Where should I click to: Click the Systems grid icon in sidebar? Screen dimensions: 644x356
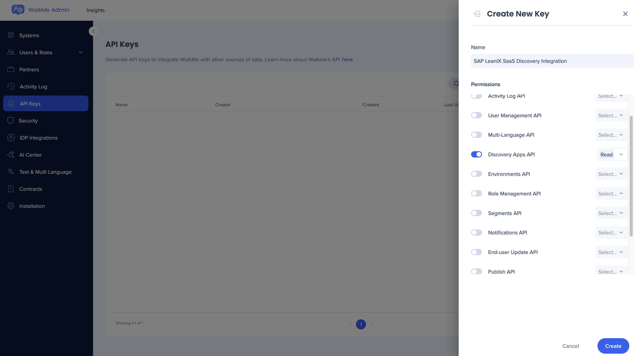tap(11, 35)
